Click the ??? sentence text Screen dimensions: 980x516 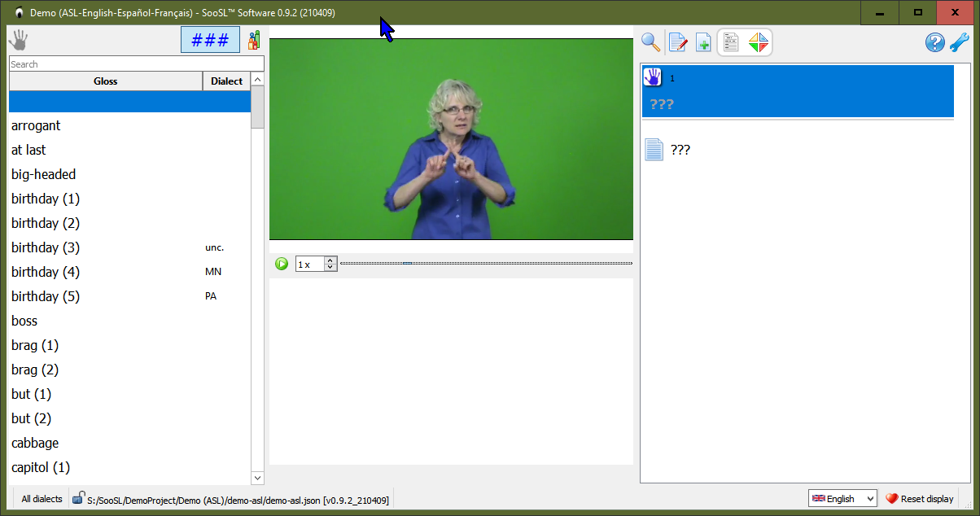(x=680, y=150)
